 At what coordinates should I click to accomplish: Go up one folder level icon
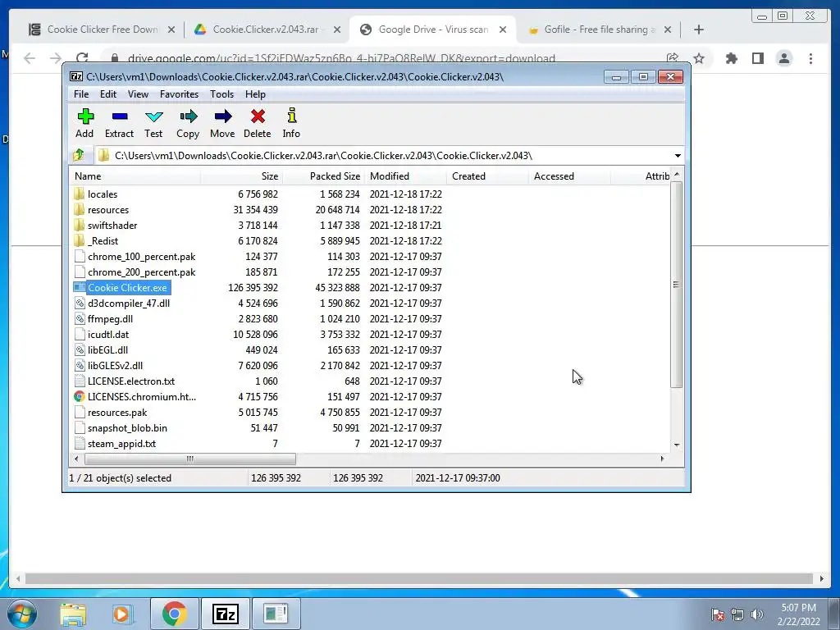(x=79, y=155)
